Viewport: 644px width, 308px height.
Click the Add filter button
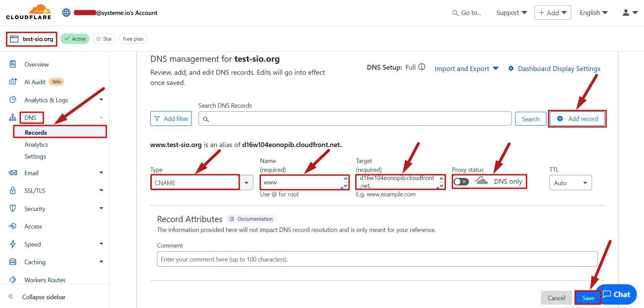171,119
